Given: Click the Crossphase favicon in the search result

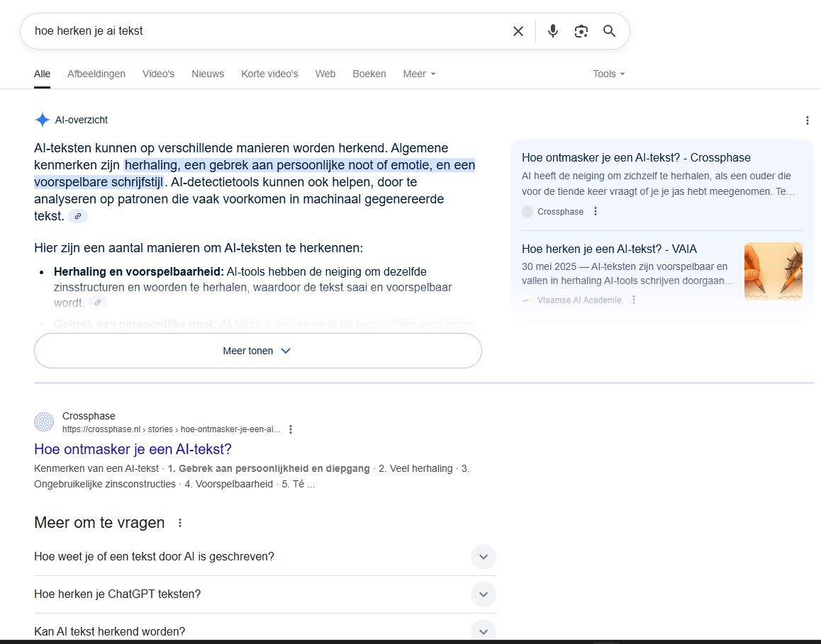Looking at the screenshot, I should (44, 422).
